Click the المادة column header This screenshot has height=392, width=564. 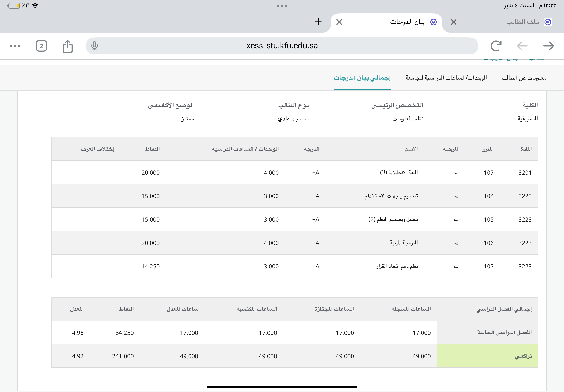[526, 149]
